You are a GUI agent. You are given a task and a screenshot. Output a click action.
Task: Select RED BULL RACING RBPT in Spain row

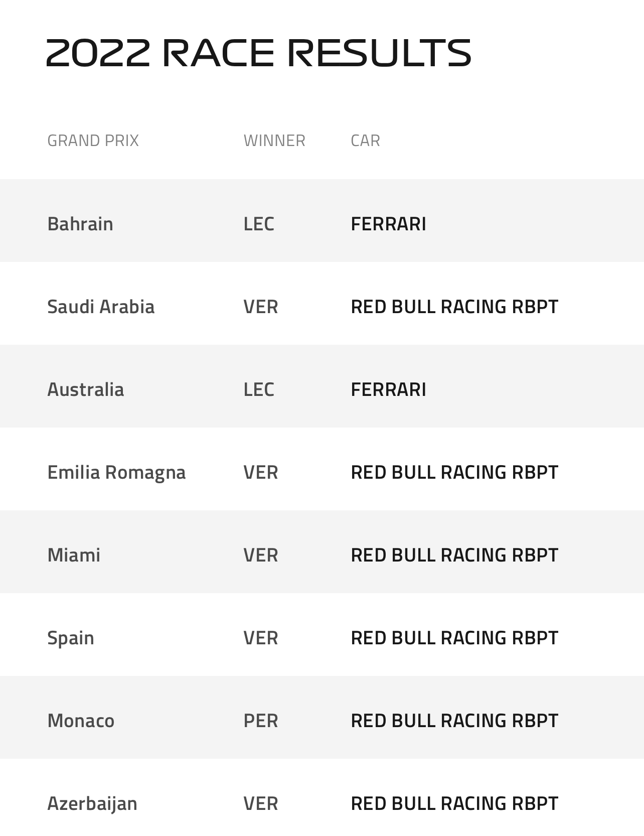[x=454, y=638]
